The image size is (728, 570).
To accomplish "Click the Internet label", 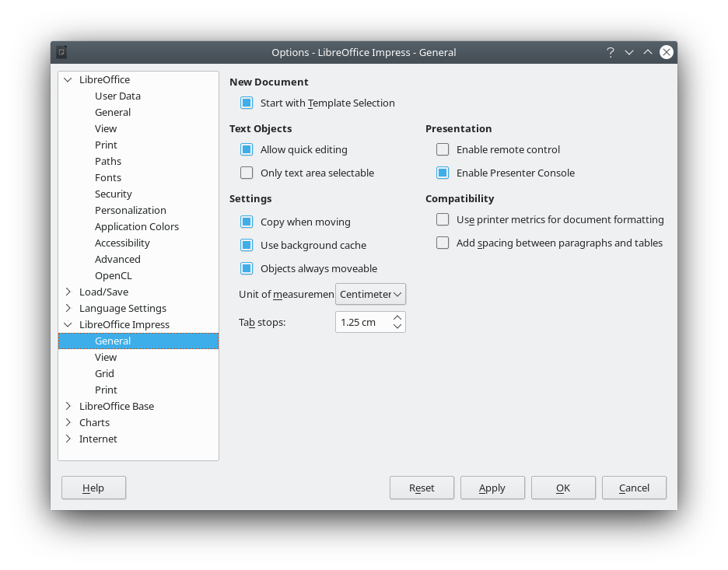I will (x=98, y=439).
